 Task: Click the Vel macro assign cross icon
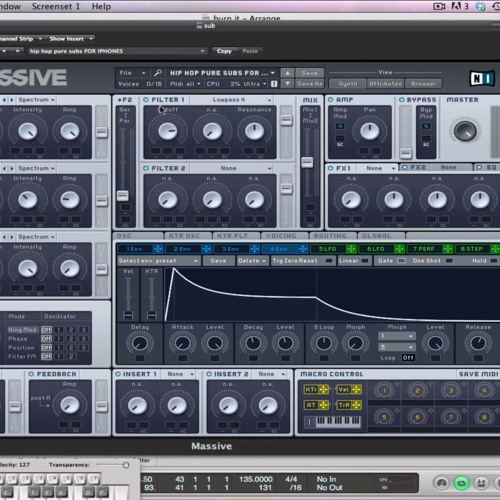click(x=356, y=389)
